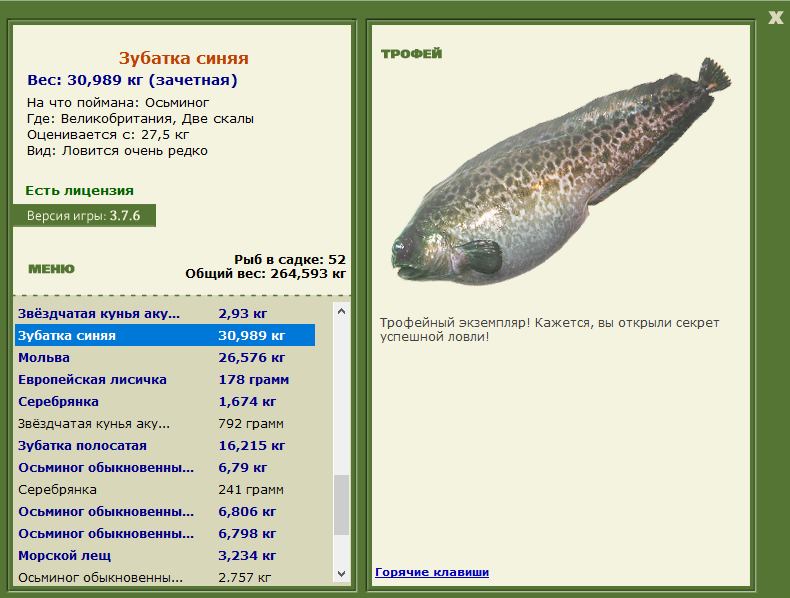The image size is (790, 598).
Task: Click the fish list scrollbar thumb
Action: (x=341, y=505)
